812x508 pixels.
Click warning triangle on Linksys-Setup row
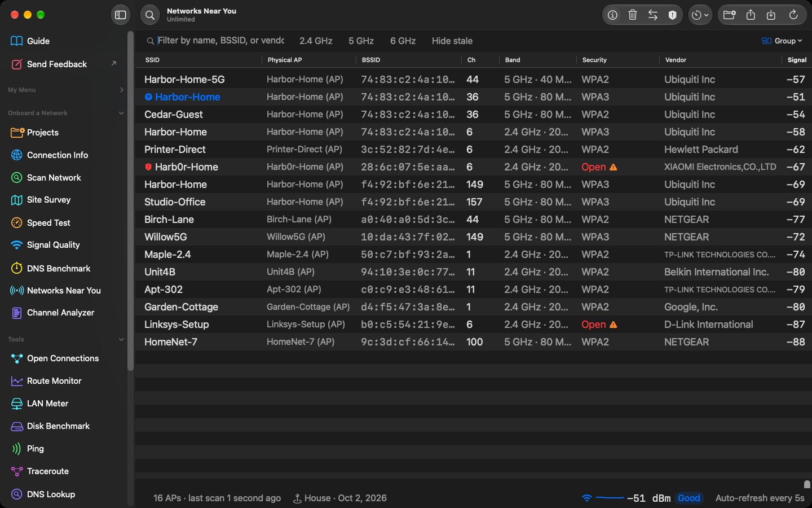614,325
